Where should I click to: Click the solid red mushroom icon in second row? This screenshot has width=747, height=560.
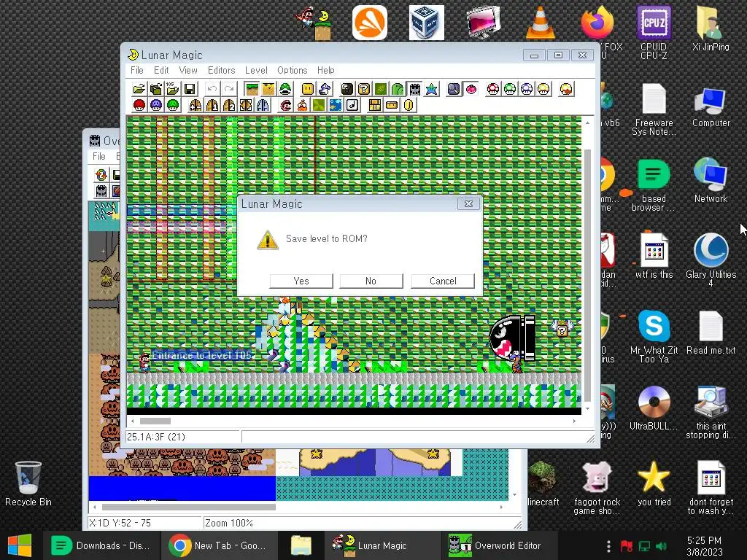[x=139, y=105]
